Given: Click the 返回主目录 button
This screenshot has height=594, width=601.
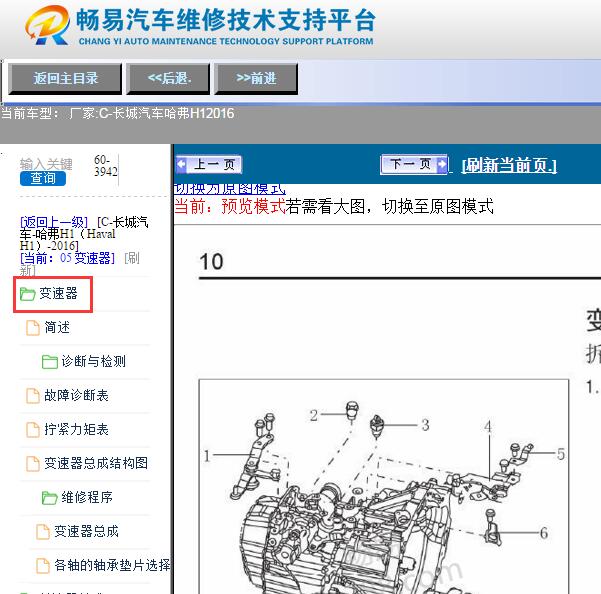Looking at the screenshot, I should 65,79.
